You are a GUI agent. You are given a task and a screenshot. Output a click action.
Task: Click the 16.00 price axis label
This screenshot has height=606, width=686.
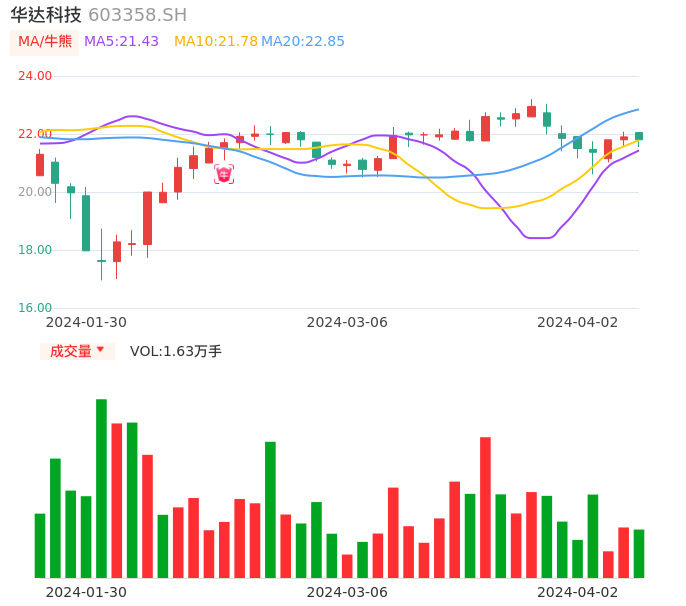pyautogui.click(x=35, y=308)
